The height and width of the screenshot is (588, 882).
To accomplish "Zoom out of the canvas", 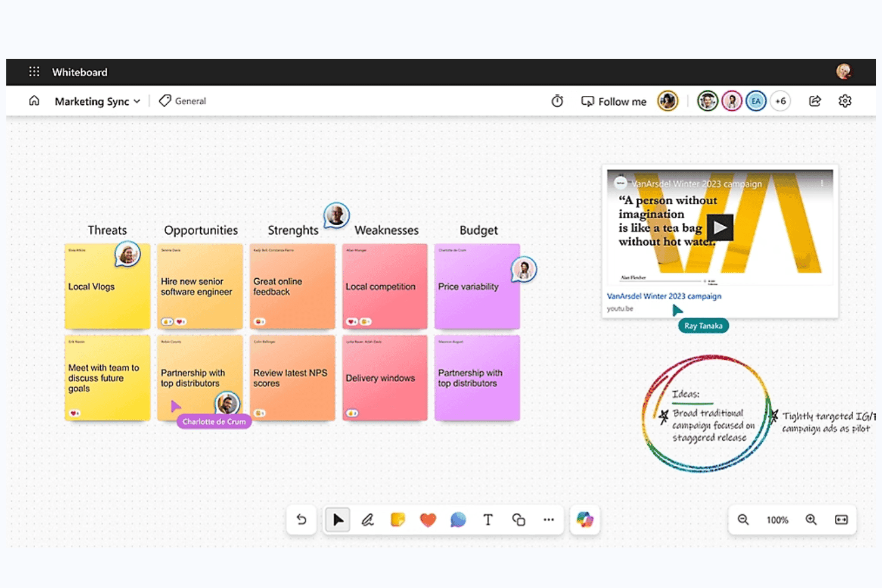I will 743,519.
